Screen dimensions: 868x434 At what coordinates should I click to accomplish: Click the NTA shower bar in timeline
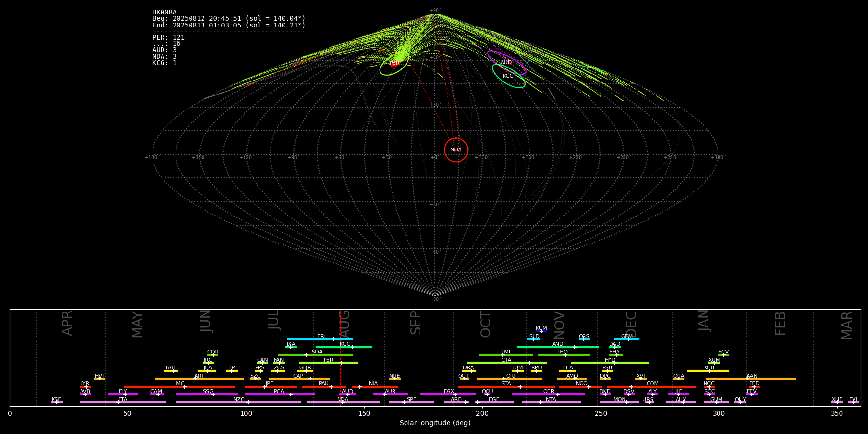pyautogui.click(x=551, y=402)
